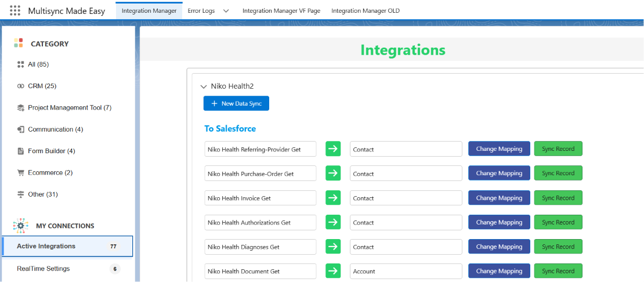This screenshot has width=644, height=282.
Task: Change Mapping for Referring-Provider Get
Action: (499, 149)
